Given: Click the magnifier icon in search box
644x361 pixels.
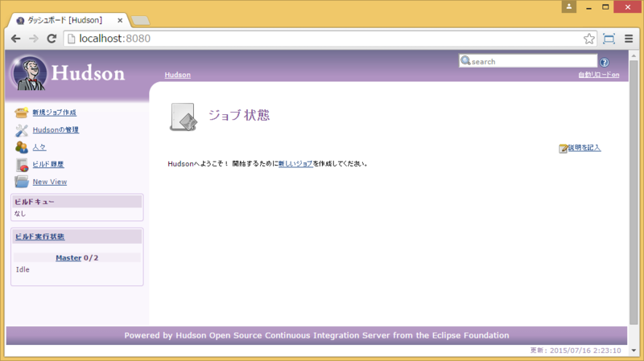Looking at the screenshot, I should (465, 61).
